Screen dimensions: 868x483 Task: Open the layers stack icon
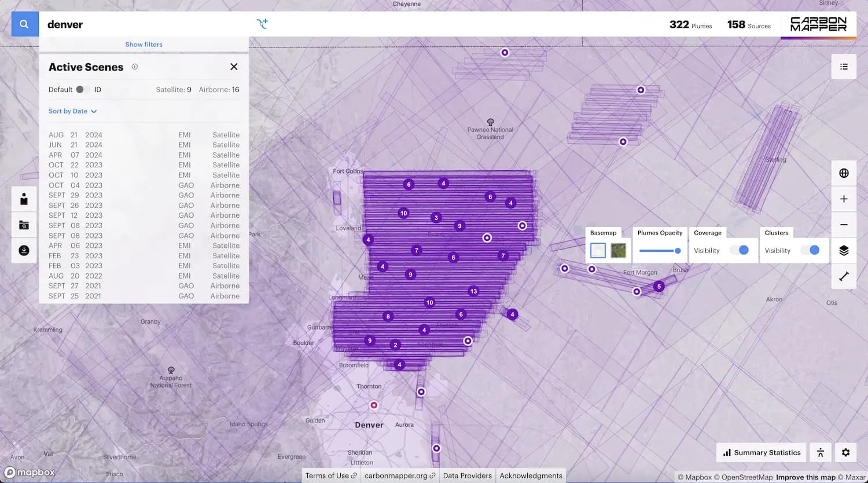844,250
